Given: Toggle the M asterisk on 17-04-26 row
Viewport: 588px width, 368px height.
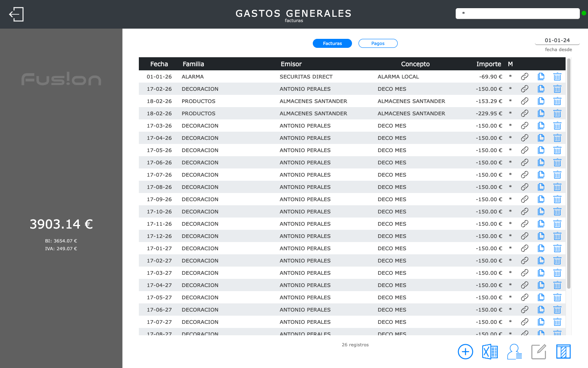Looking at the screenshot, I should 510,138.
